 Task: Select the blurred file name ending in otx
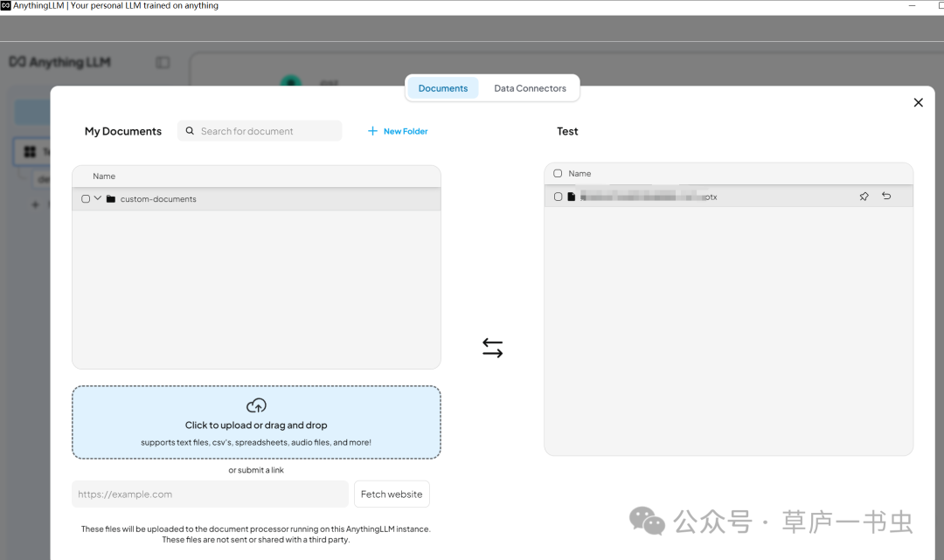tap(649, 197)
